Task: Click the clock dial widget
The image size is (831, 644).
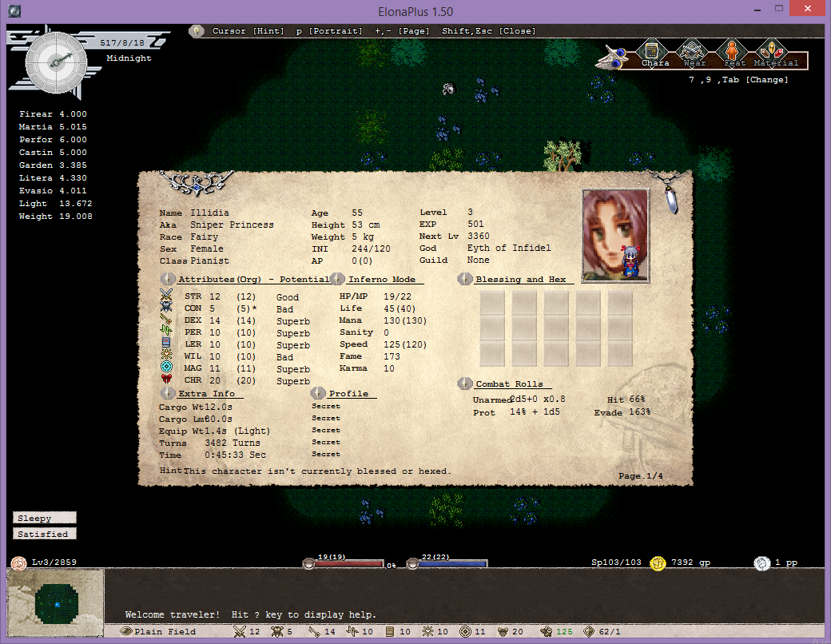Action: tap(57, 62)
